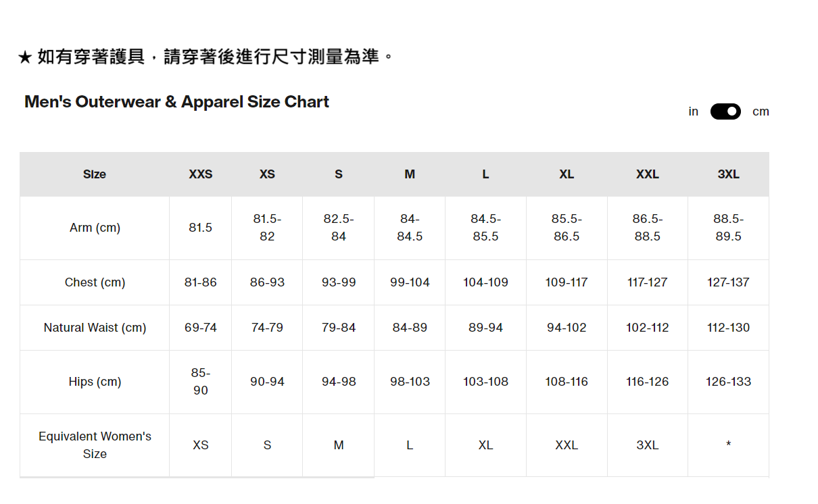Toggle the in/cm unit switch
The width and height of the screenshot is (818, 504).
tap(725, 111)
